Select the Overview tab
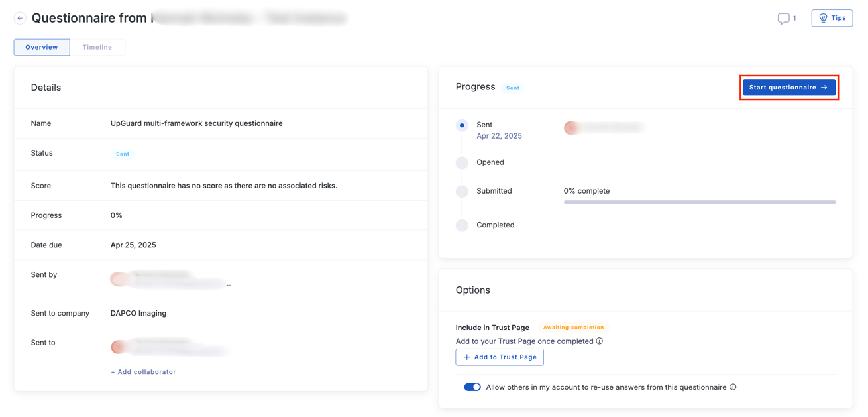This screenshot has width=868, height=417. (41, 47)
